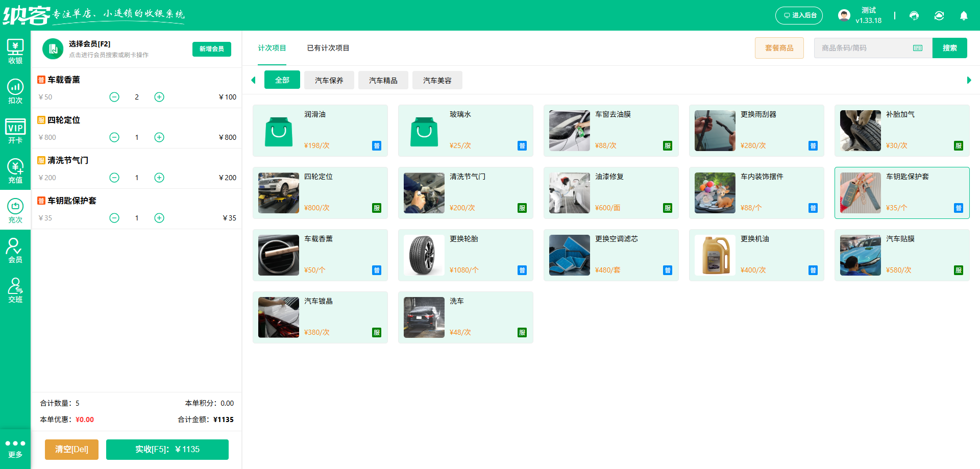Open the cloud sync icon in top bar
Image resolution: width=980 pixels, height=469 pixels.
[x=939, y=16]
